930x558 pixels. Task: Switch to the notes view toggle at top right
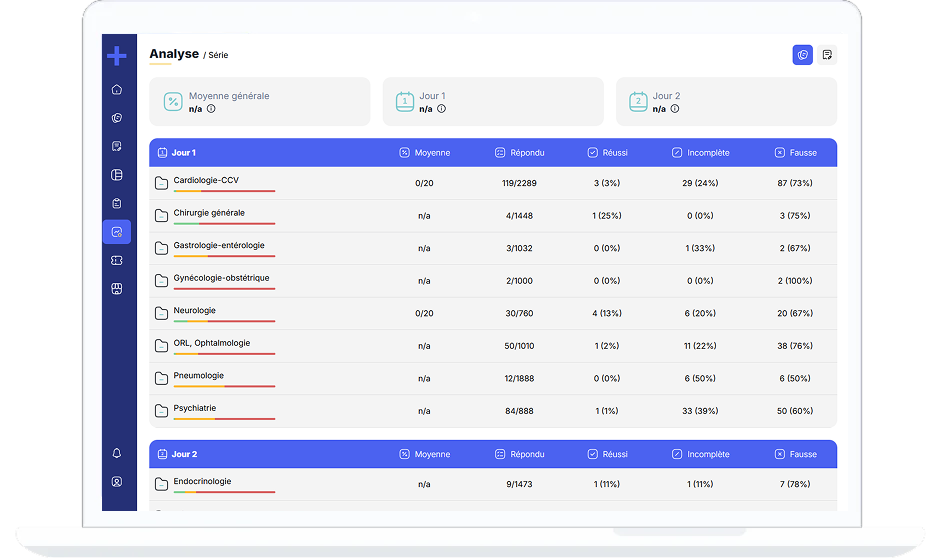[827, 55]
